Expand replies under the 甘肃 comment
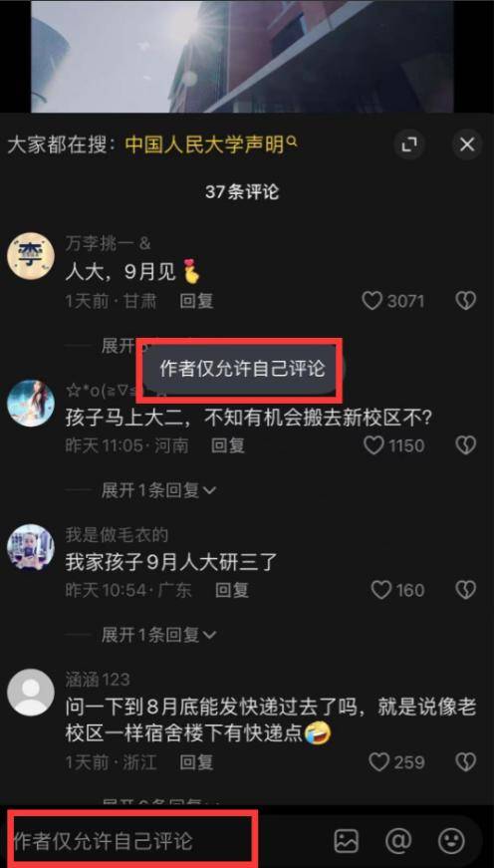The image size is (494, 868). coord(119,346)
